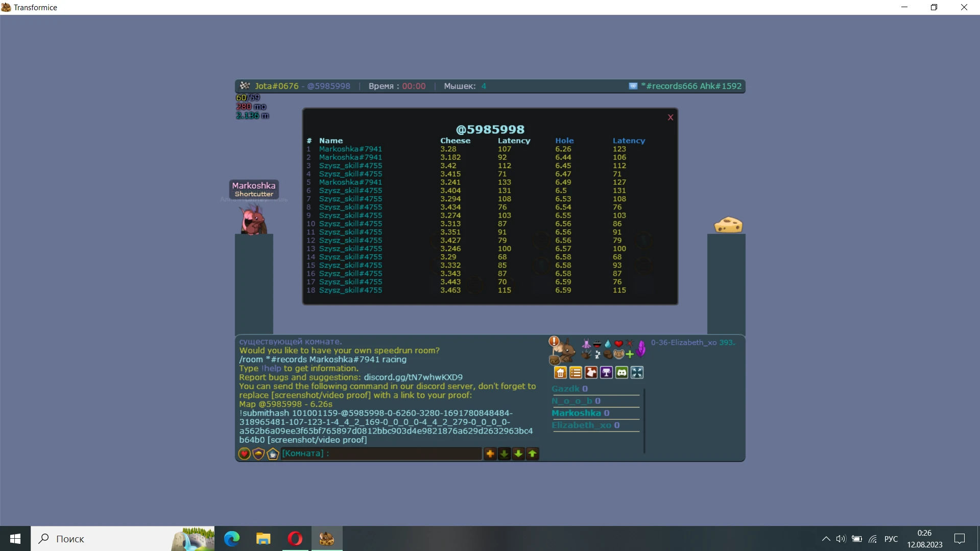
Task: Click the dark green down-arrow chat button
Action: [x=504, y=453]
